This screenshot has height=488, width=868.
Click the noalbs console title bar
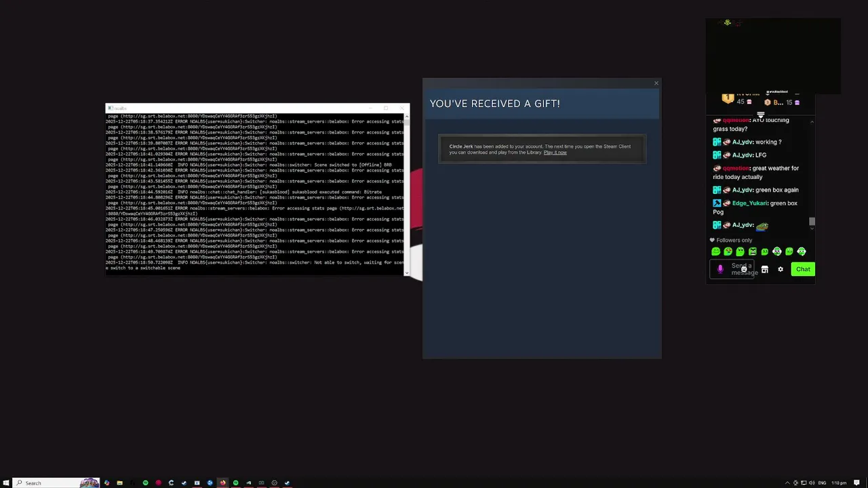pos(258,108)
